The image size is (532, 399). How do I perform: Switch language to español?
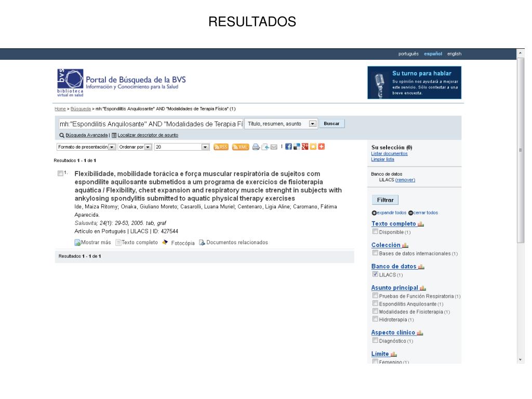(433, 54)
